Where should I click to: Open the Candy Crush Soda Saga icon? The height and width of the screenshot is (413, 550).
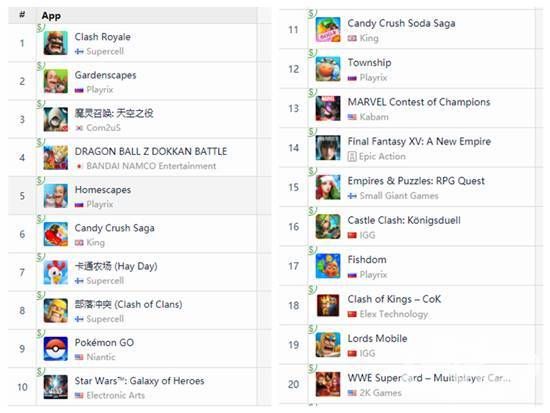click(328, 29)
